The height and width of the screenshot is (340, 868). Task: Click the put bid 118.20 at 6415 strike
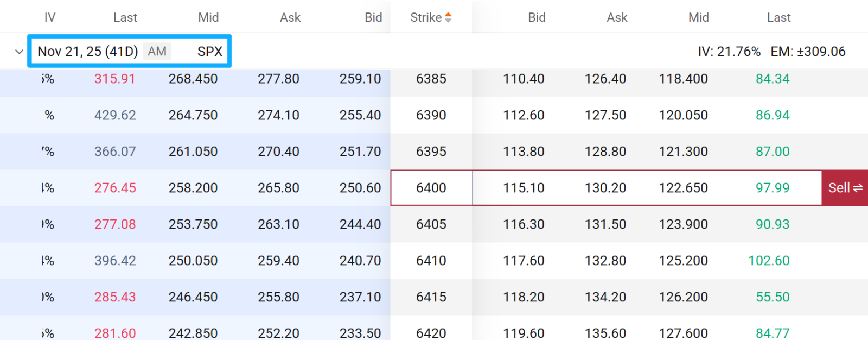point(524,297)
